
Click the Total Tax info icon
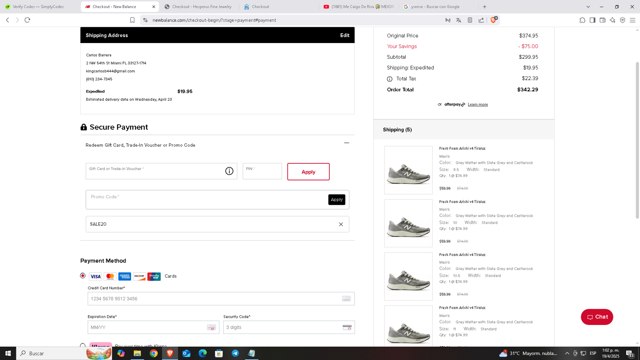389,79
